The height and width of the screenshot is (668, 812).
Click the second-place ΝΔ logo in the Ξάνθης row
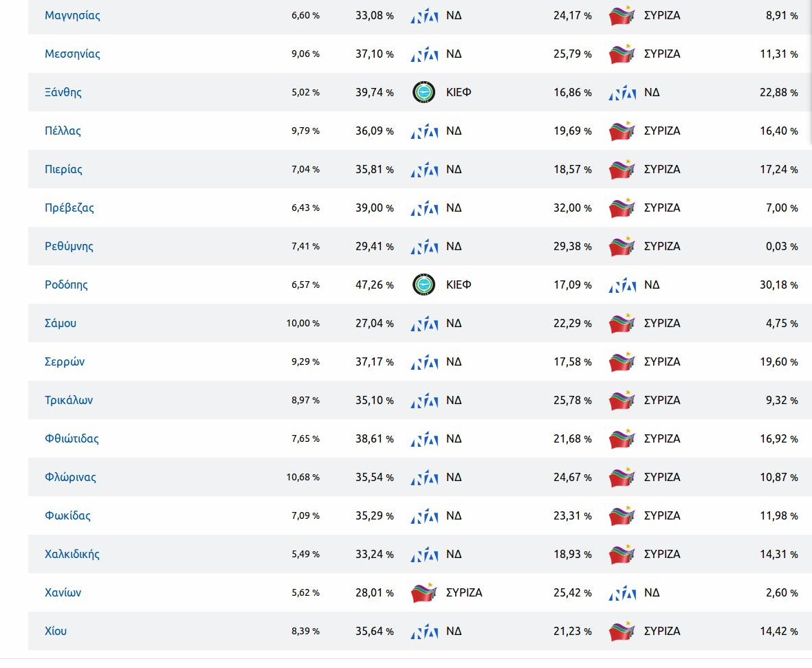622,93
